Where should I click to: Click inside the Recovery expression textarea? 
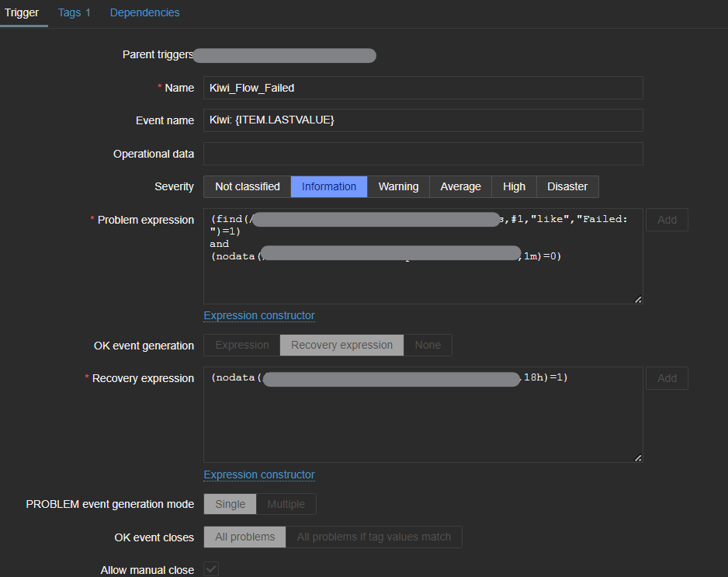pos(423,415)
